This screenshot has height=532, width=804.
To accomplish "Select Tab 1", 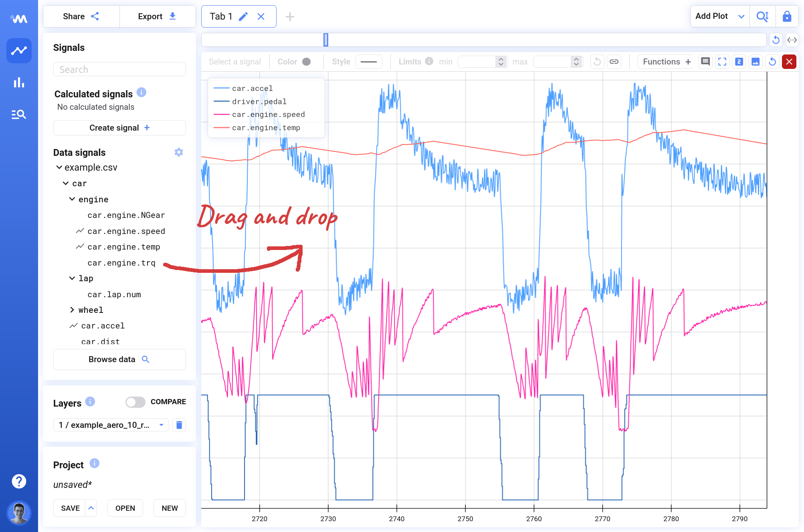I will click(x=221, y=16).
